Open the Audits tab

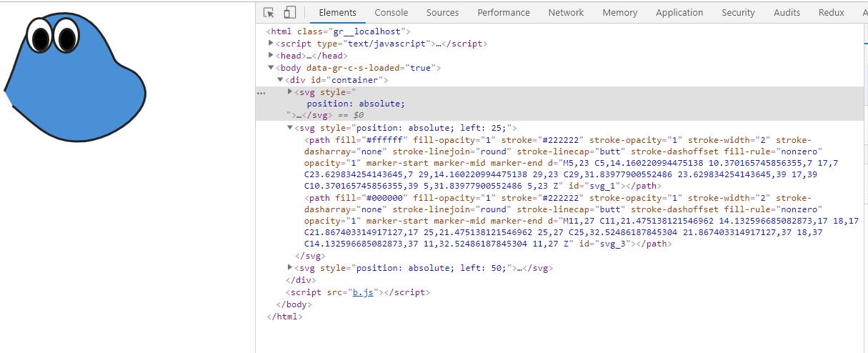(x=787, y=13)
